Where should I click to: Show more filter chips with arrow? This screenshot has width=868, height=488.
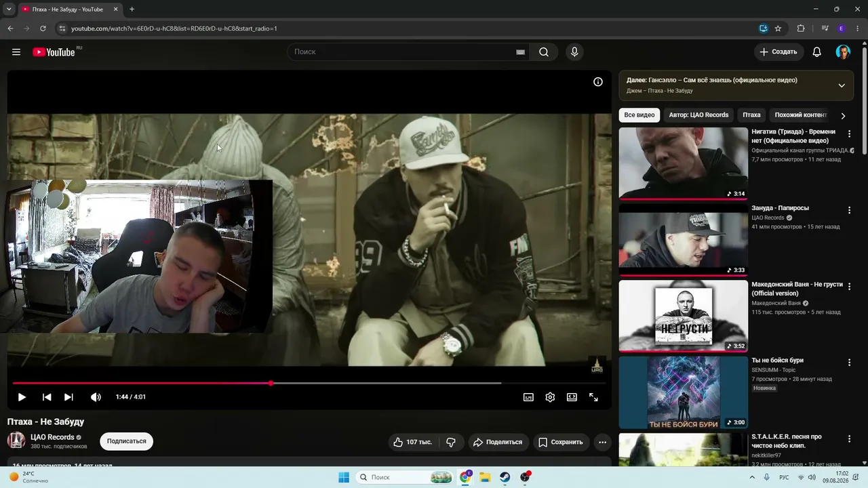tap(843, 116)
